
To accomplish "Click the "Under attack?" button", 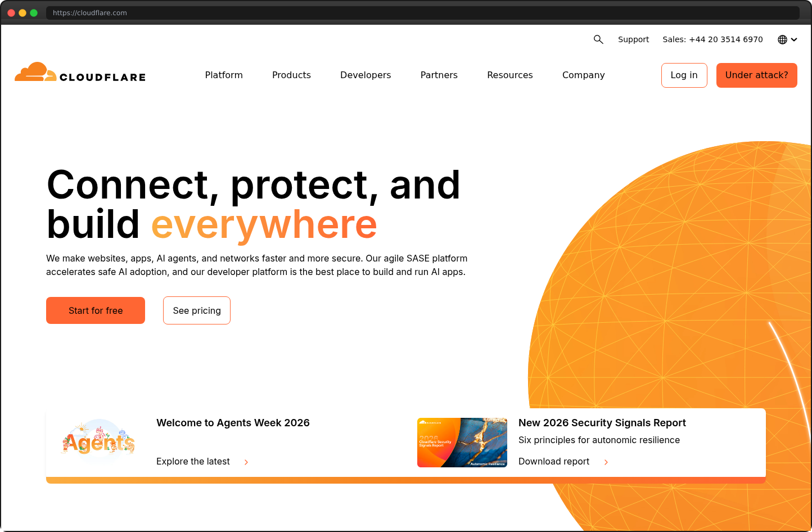I will [x=756, y=75].
